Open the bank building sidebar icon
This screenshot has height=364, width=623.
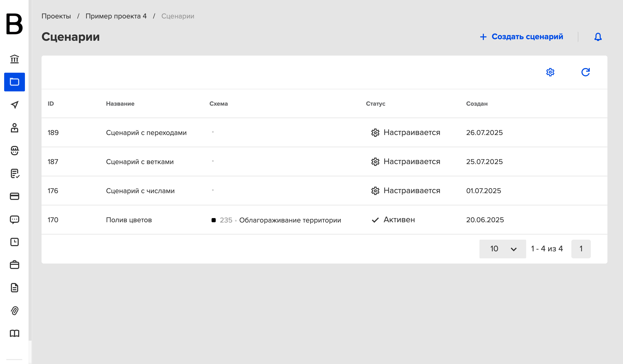(15, 59)
